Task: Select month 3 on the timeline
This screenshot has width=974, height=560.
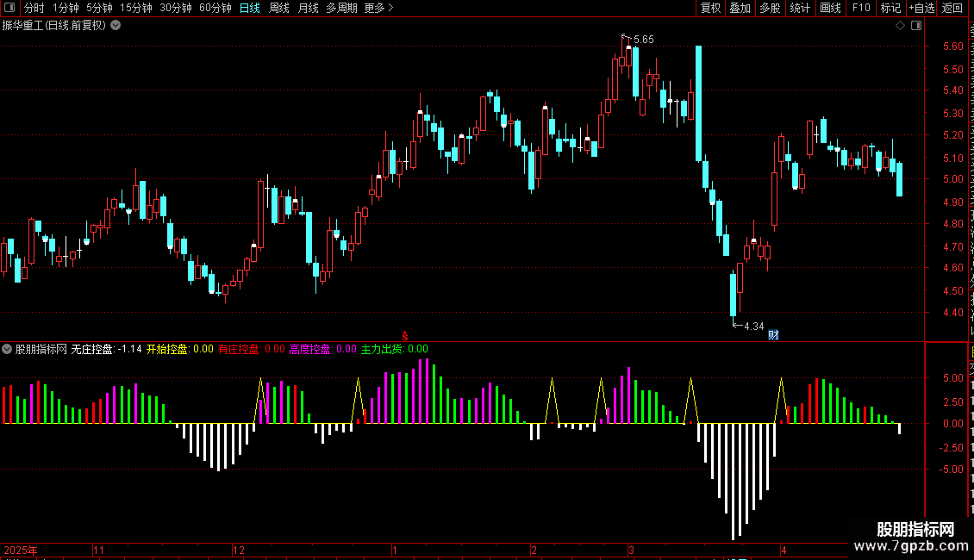Action: [631, 550]
